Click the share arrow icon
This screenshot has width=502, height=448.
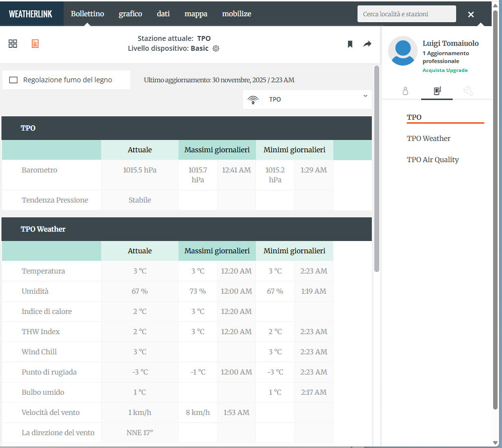click(367, 44)
